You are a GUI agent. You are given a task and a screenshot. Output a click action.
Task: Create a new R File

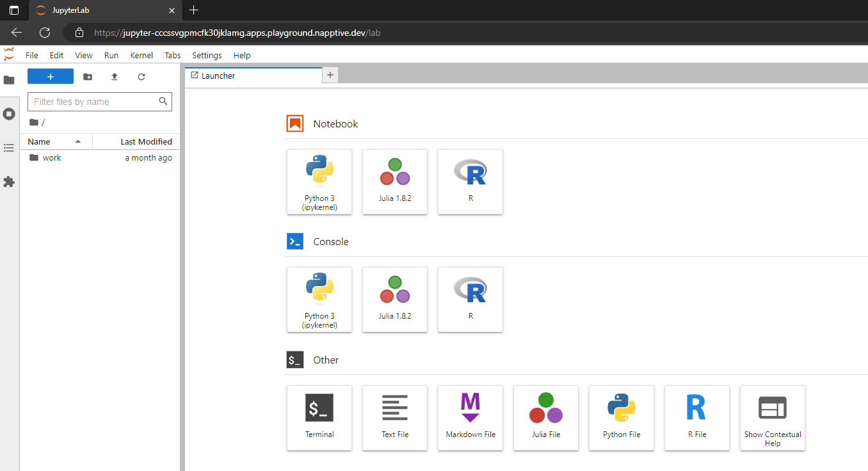pos(697,418)
